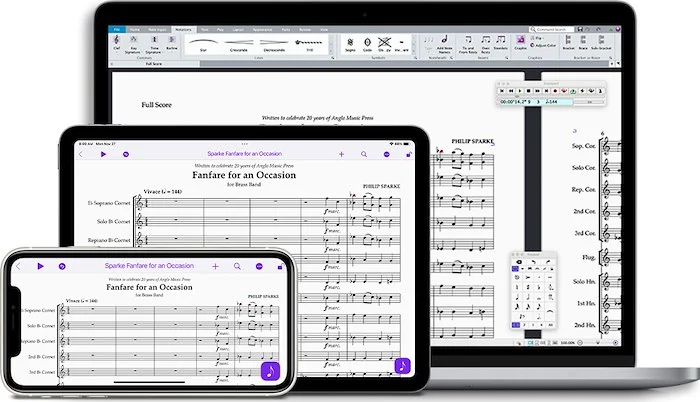The width and height of the screenshot is (700, 402).
Task: Switch to the Play ribbon tab
Action: tap(220, 29)
